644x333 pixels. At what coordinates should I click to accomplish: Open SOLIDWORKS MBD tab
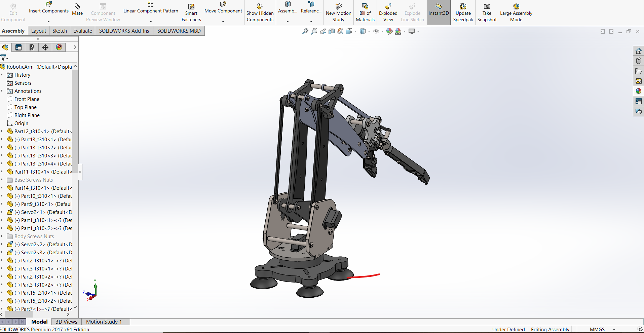coord(179,31)
